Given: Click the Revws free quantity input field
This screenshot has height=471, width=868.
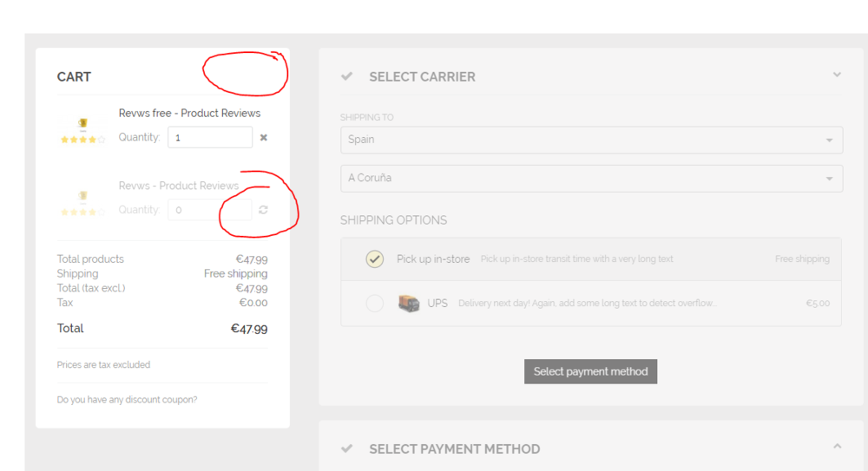Looking at the screenshot, I should pos(210,137).
